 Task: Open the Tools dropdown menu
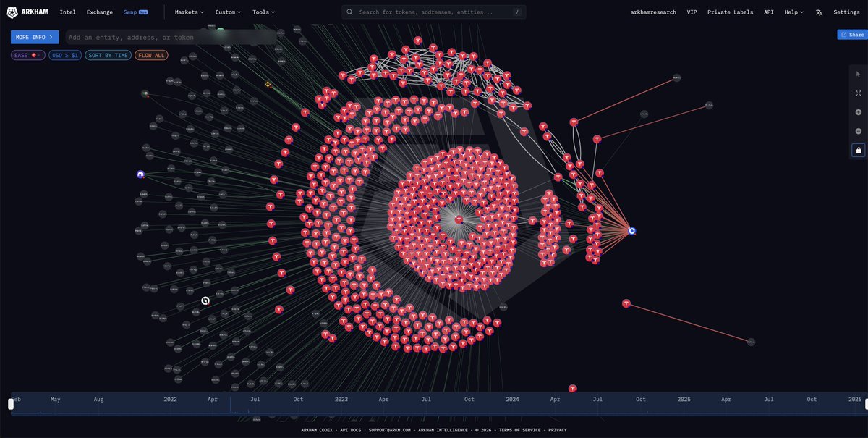[x=263, y=12]
